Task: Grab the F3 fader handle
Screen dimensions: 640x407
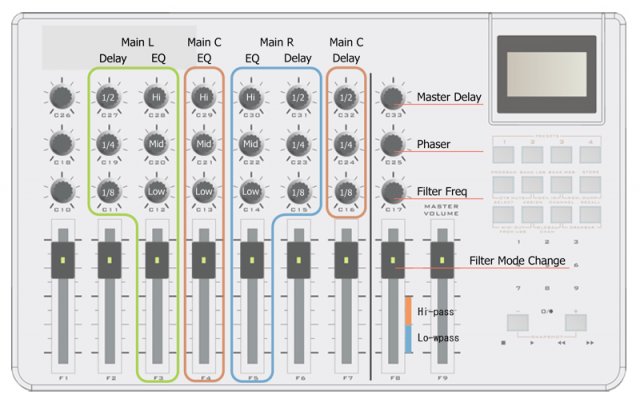Action: (x=157, y=260)
